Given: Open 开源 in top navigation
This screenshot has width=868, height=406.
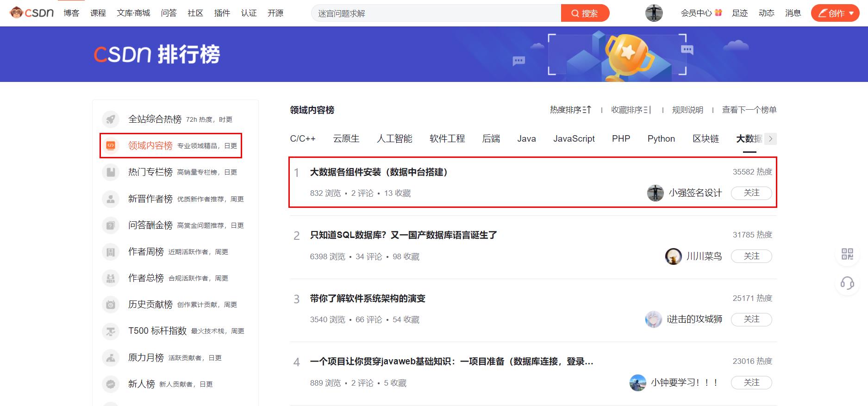Looking at the screenshot, I should (275, 13).
